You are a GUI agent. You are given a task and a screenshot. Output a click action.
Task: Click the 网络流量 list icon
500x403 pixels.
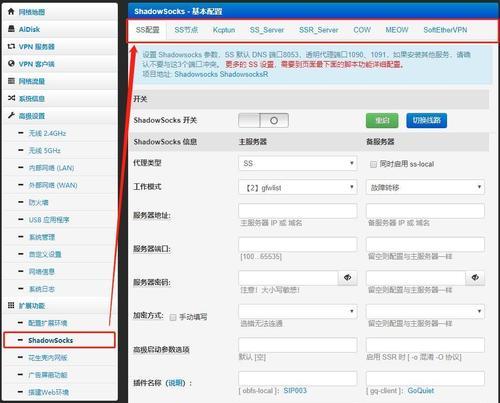click(11, 81)
